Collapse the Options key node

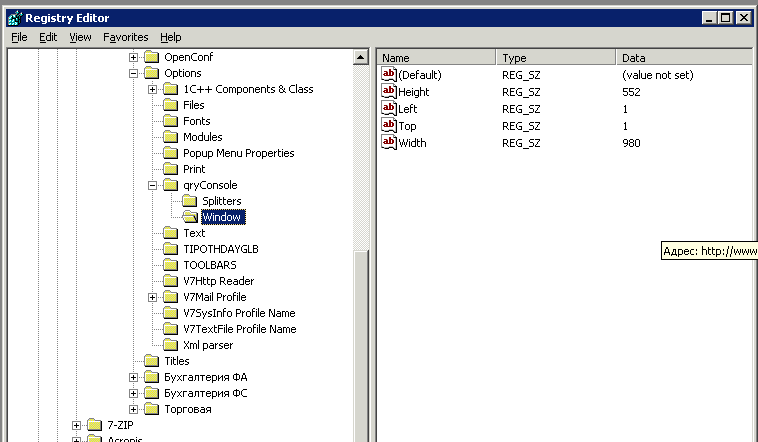coord(133,73)
